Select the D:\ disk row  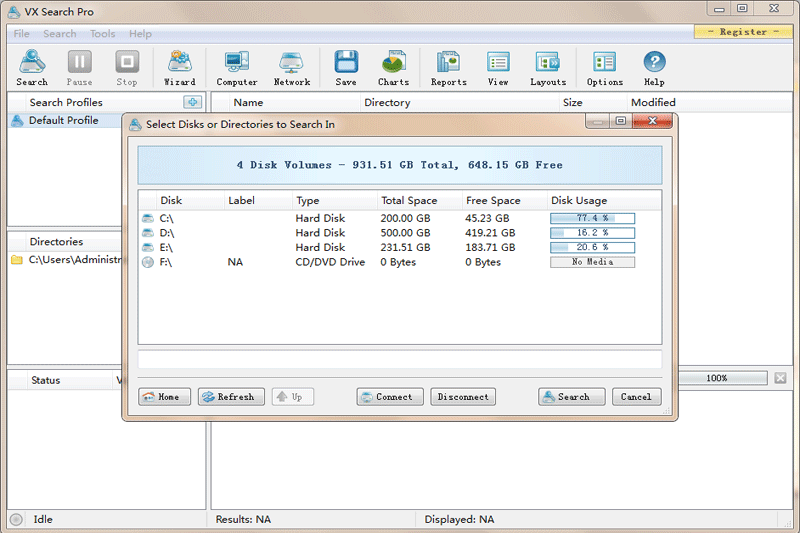(400, 233)
